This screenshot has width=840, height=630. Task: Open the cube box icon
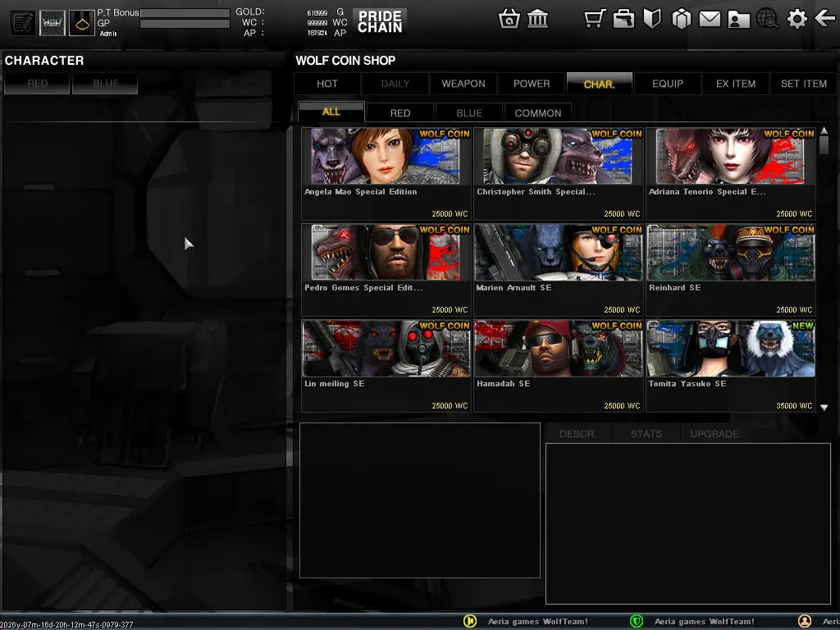click(x=681, y=20)
